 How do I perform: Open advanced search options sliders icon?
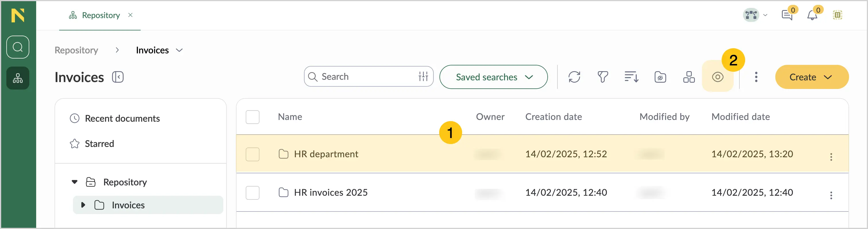point(423,77)
